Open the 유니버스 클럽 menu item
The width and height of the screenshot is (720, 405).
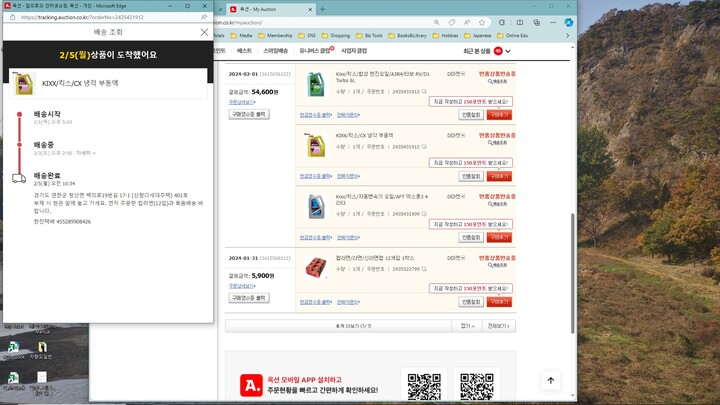(x=315, y=51)
